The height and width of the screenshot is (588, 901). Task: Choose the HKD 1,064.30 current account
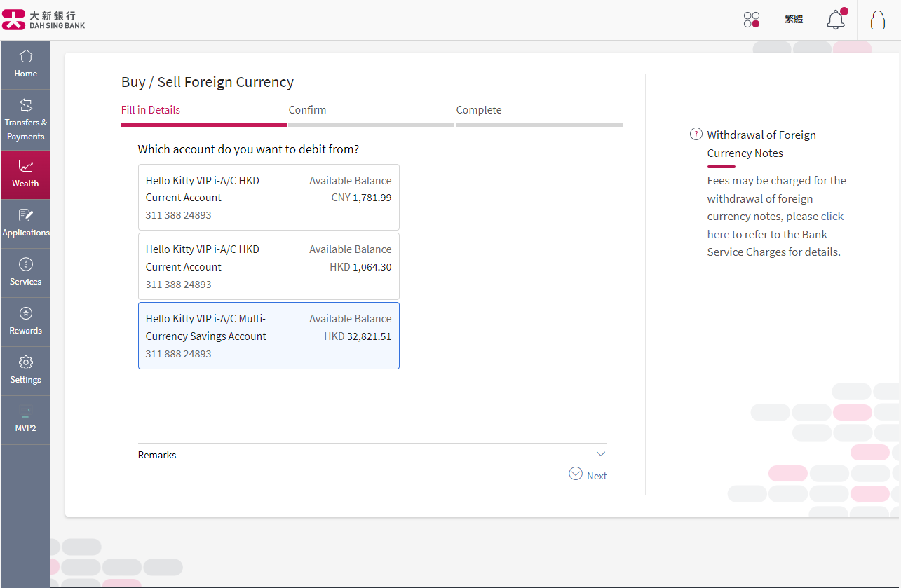269,266
